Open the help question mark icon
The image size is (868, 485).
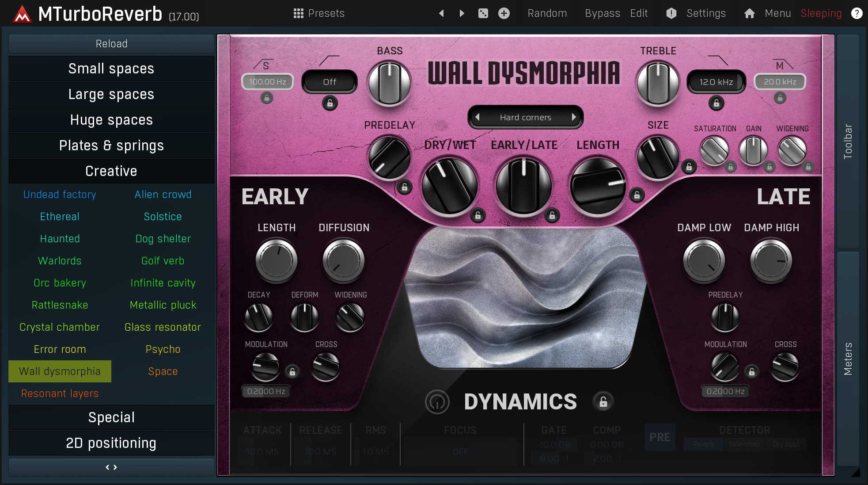pyautogui.click(x=857, y=13)
